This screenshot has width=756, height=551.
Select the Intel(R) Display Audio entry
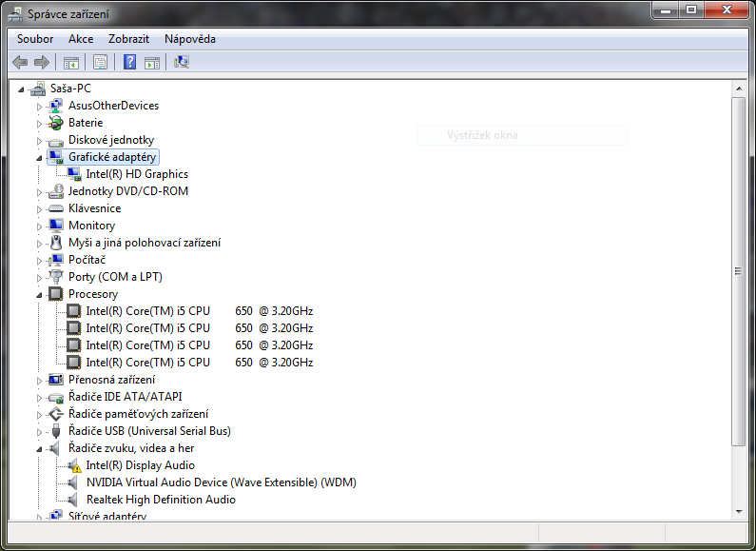pyautogui.click(x=141, y=465)
